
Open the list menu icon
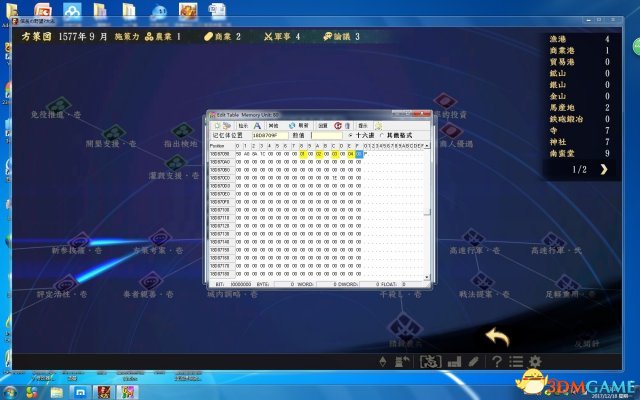pyautogui.click(x=516, y=361)
